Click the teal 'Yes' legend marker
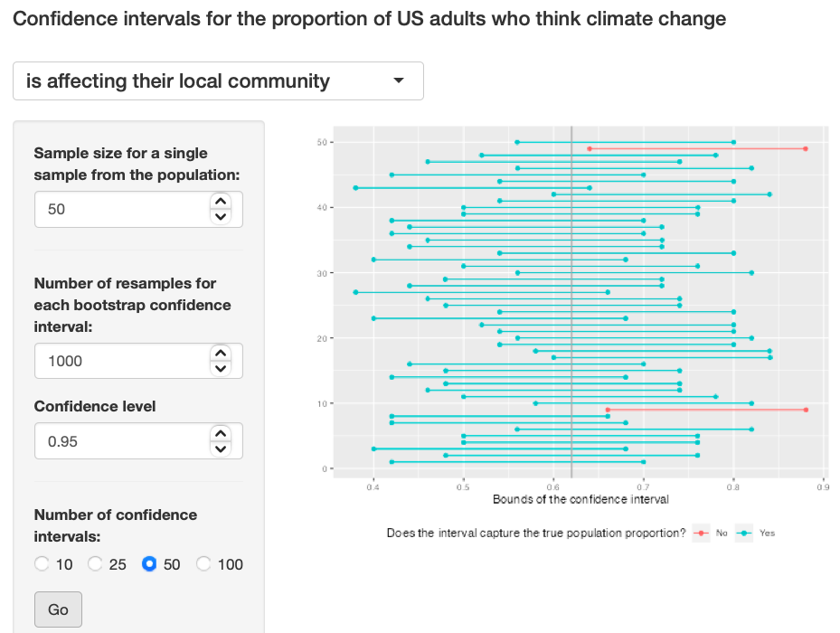 (743, 534)
